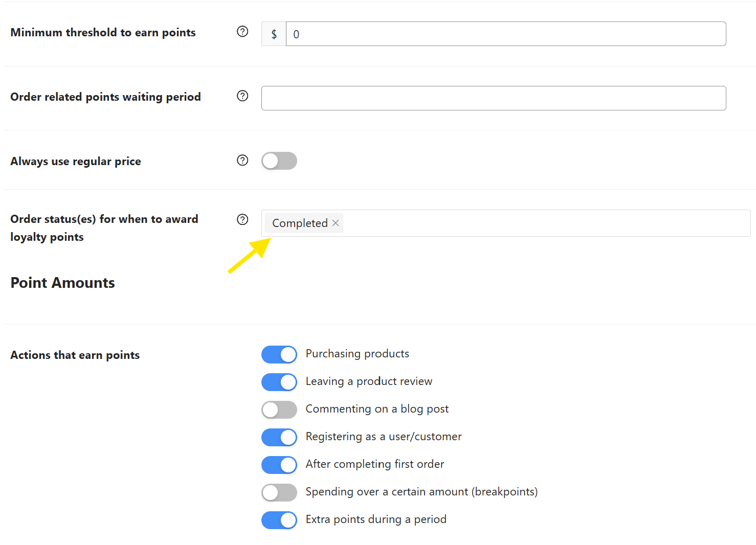
Task: Turn off Leaving a product review toggle
Action: (279, 382)
